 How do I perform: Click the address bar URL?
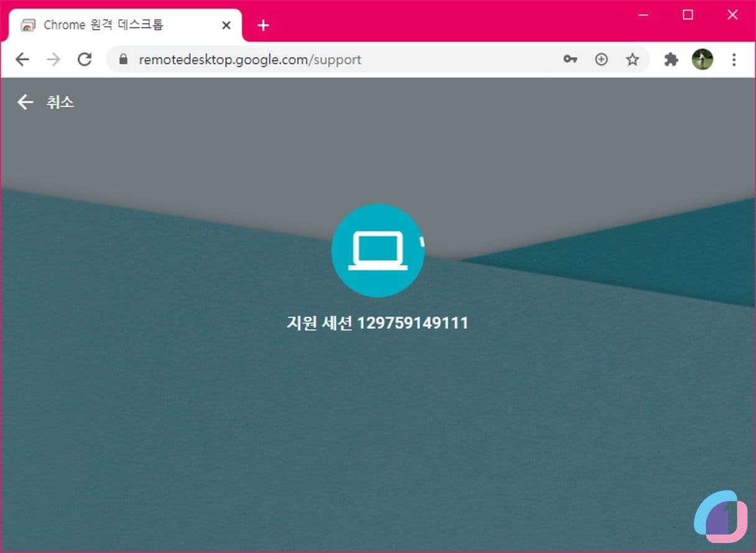(x=250, y=60)
